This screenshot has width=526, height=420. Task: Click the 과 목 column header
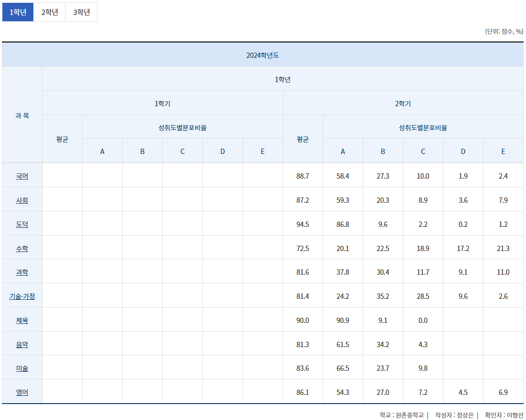tap(22, 115)
